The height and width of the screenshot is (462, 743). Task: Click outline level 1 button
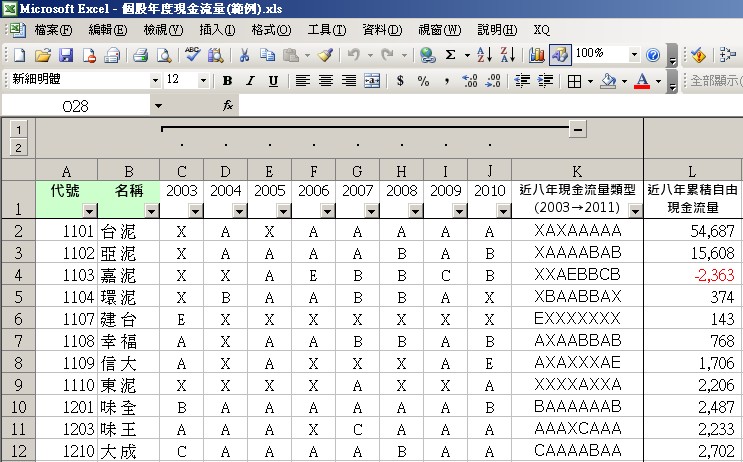click(x=18, y=129)
